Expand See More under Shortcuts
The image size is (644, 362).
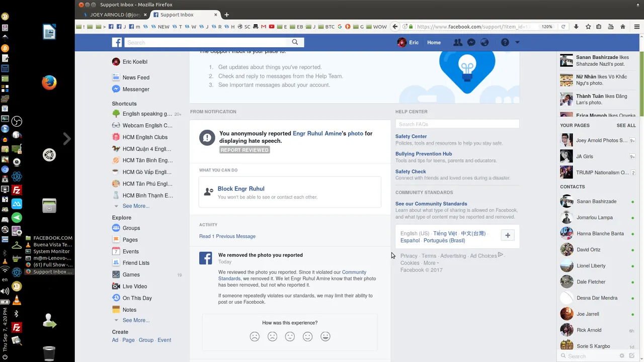coord(136,206)
